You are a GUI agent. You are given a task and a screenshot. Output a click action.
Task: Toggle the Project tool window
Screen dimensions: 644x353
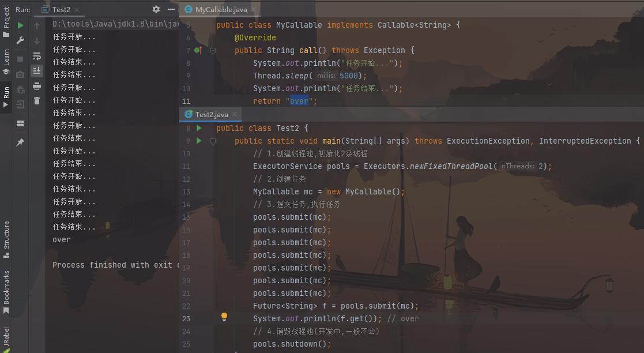click(6, 22)
